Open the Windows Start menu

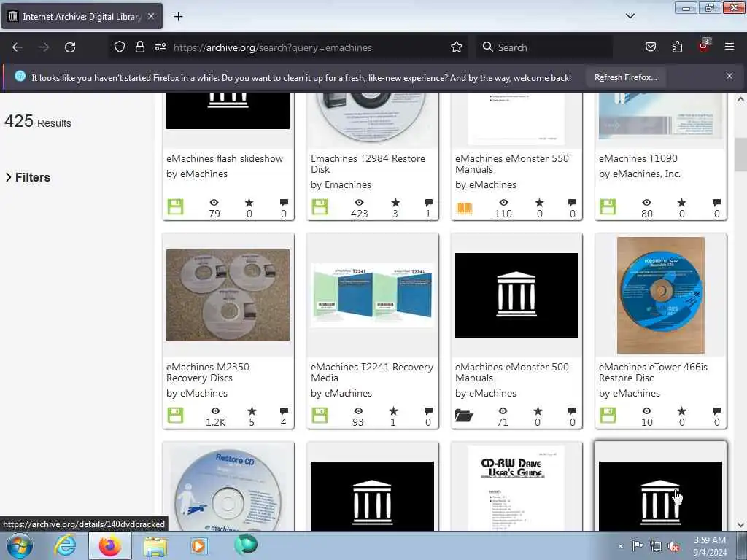(x=20, y=545)
